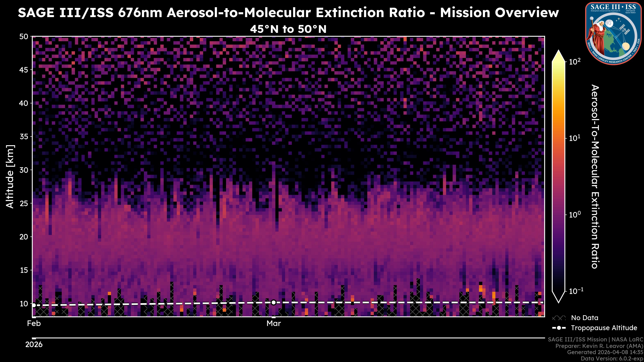The image size is (644, 362).
Task: Click the No Data hatched legend icon
Action: coord(559,318)
